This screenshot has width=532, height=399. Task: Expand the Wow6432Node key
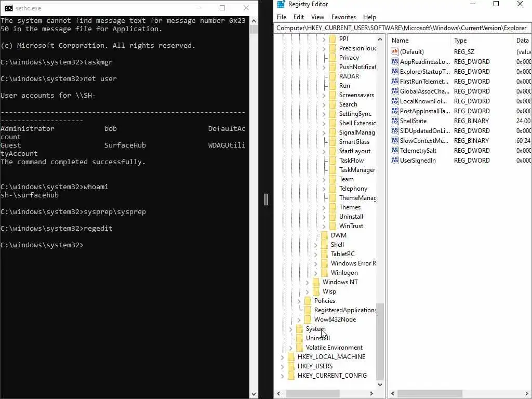click(299, 320)
